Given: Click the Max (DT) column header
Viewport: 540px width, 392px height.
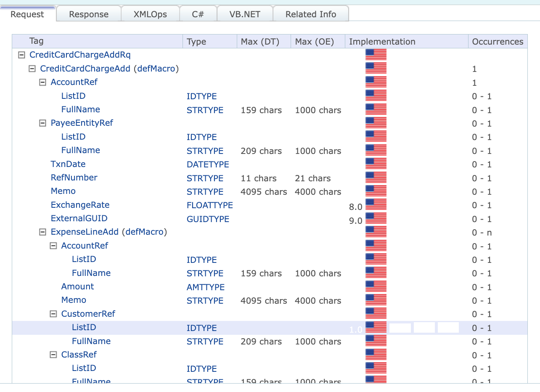Looking at the screenshot, I should (264, 41).
